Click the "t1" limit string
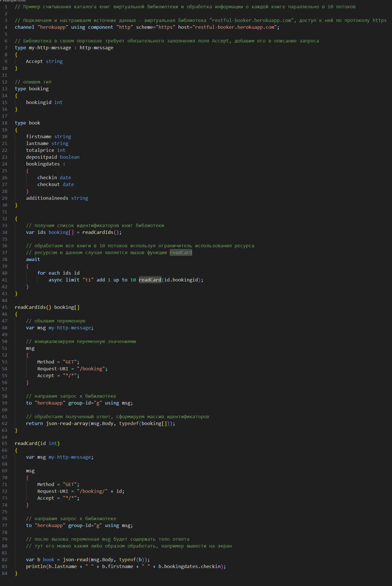 [x=88, y=280]
